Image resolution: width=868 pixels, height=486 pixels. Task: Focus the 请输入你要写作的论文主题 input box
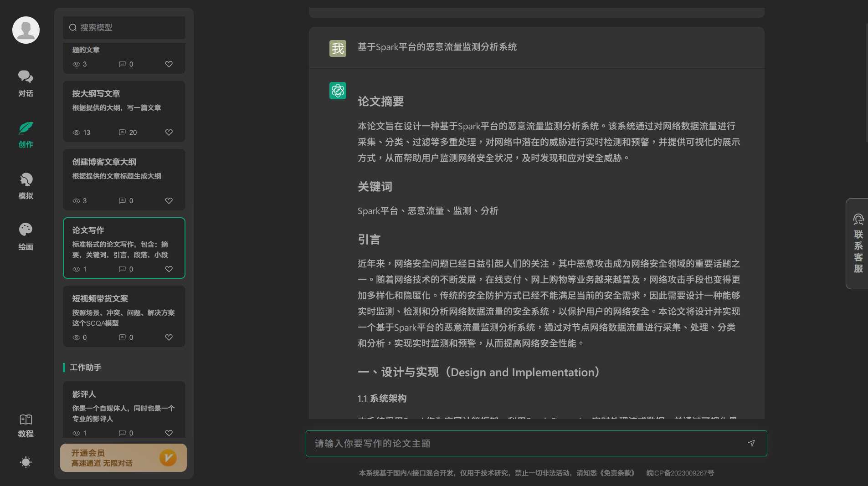pos(536,443)
